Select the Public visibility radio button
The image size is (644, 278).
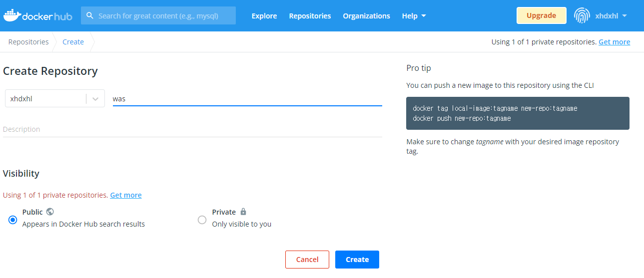[x=13, y=220]
